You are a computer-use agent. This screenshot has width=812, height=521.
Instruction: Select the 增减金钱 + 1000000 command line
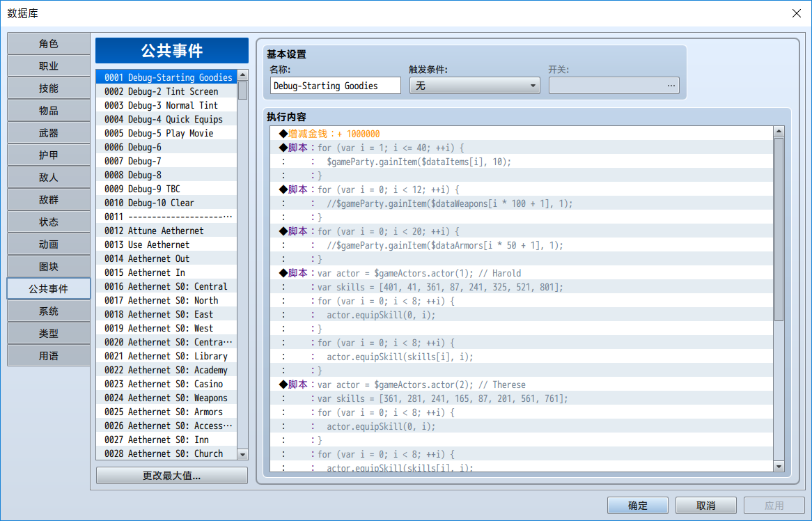522,134
